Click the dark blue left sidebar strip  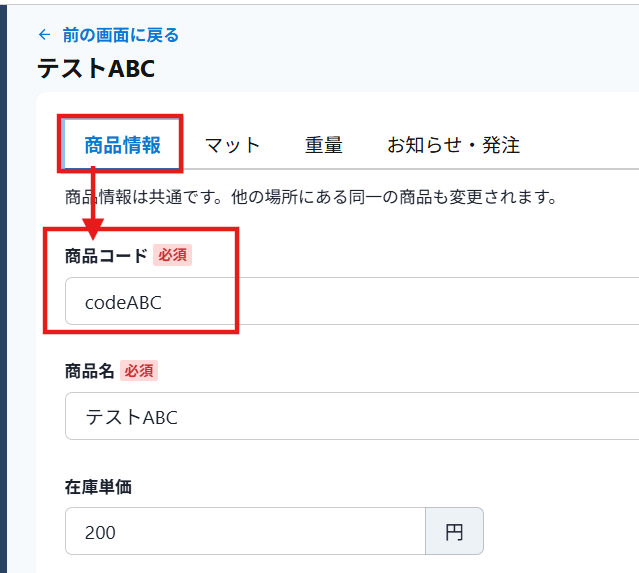3,300
